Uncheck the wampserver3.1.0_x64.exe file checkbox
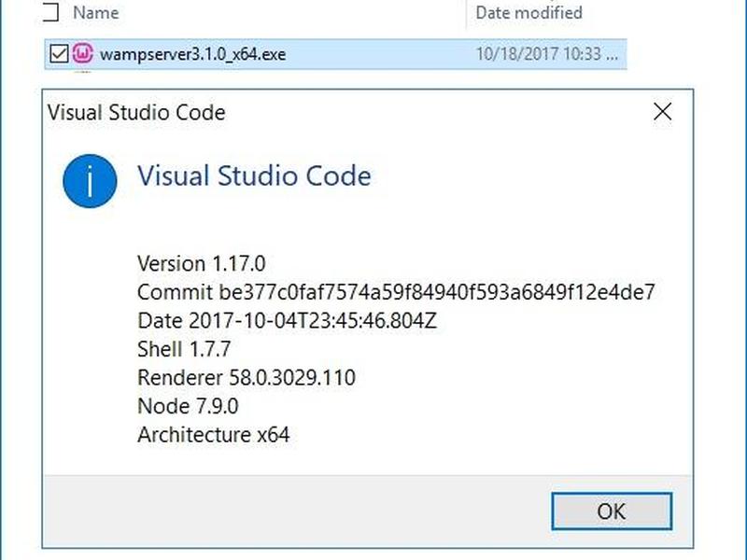Viewport: 747px width, 560px height. tap(59, 54)
